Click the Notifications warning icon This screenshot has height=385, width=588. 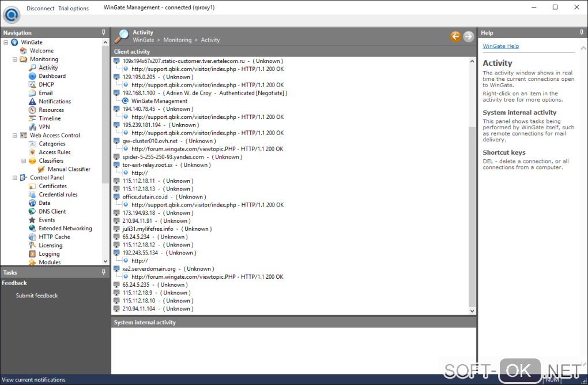(x=33, y=102)
